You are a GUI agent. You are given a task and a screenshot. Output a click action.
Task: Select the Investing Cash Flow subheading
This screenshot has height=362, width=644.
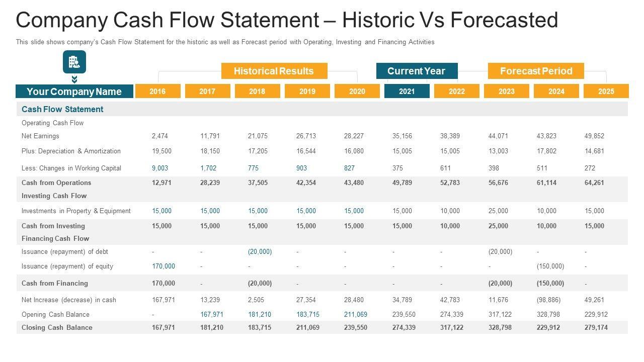[x=54, y=196]
